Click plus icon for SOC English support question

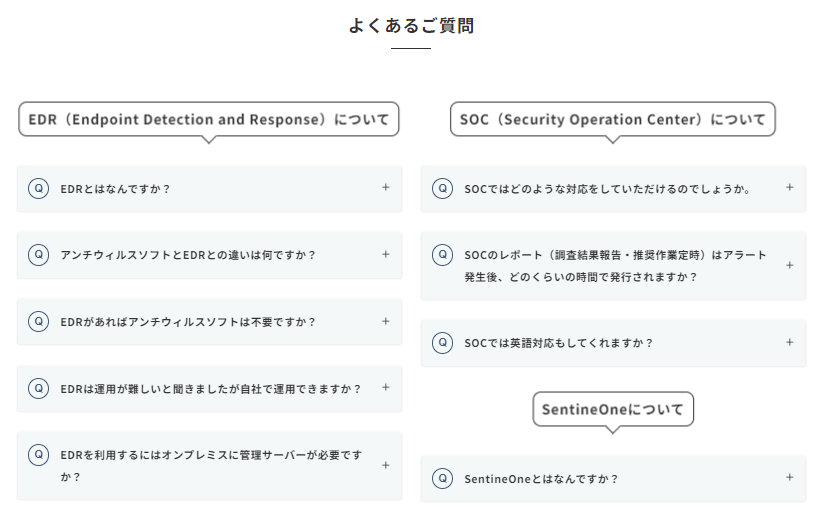pos(789,342)
